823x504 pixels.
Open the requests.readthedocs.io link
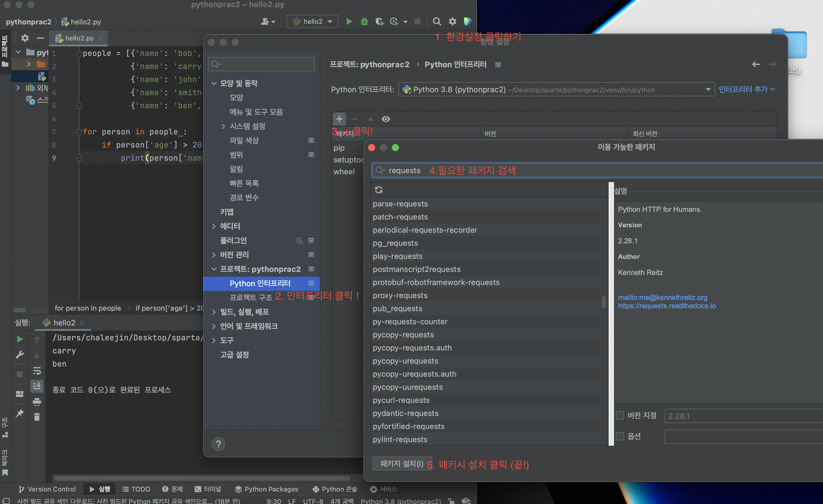(666, 306)
